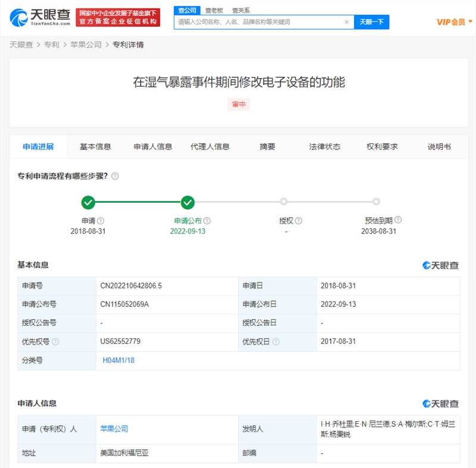Click address value 美国加利福尼亚
Screen dimensions: 476x468
click(x=124, y=453)
